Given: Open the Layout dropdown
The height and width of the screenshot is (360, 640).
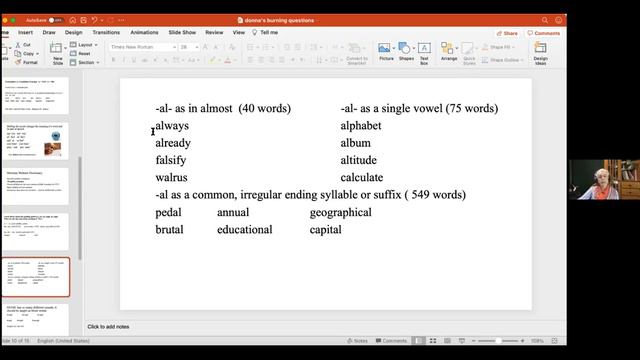Looking at the screenshot, I should [x=84, y=44].
